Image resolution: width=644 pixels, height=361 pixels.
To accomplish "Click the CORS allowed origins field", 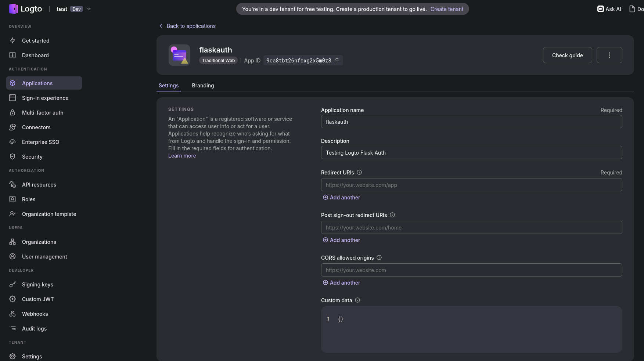I will pos(471,270).
